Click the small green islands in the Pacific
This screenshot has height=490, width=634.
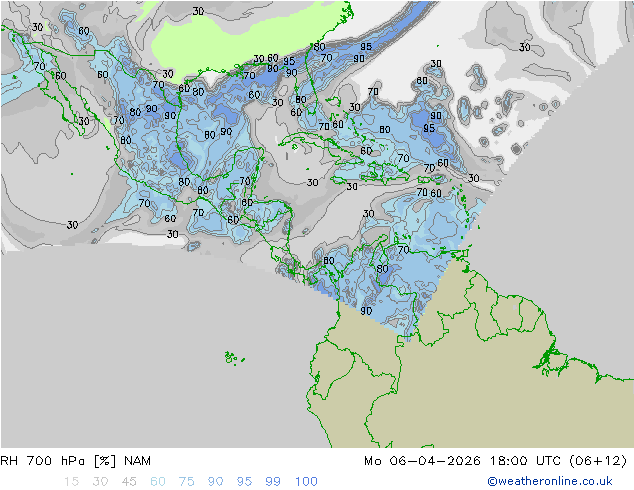234,358
